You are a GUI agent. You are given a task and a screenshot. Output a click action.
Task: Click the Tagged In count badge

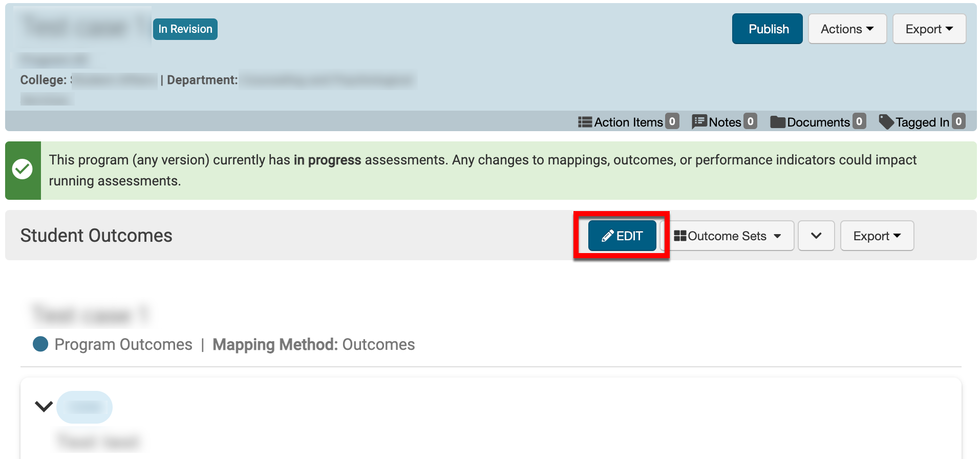click(x=958, y=121)
